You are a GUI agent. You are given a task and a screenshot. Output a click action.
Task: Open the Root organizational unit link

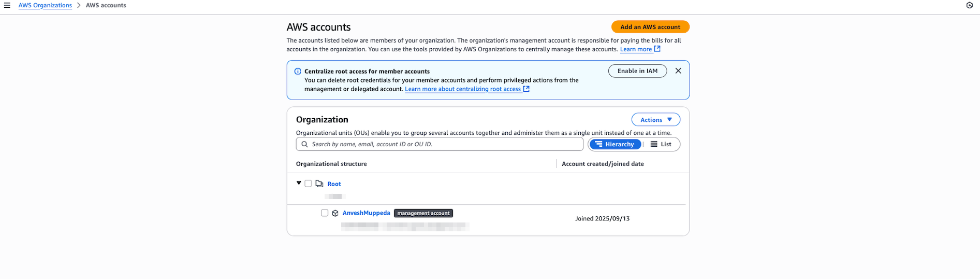click(334, 184)
